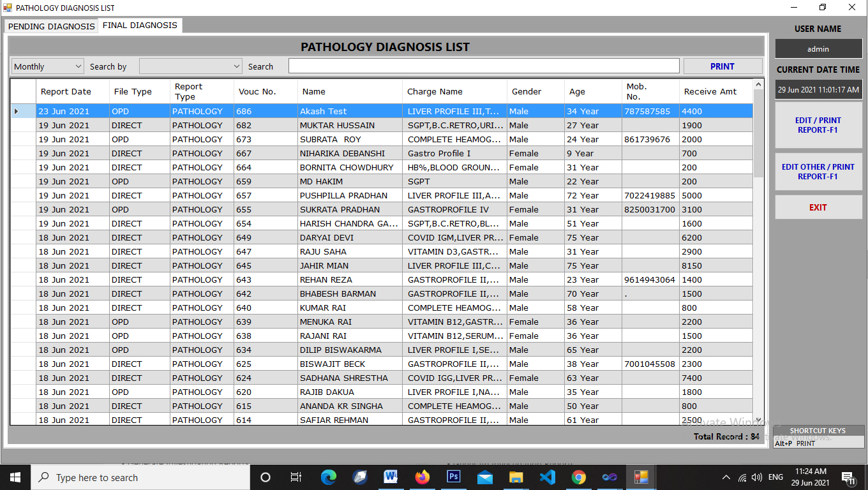The image size is (868, 490).
Task: Select SUBRATA ROY name cell
Action: coord(350,139)
